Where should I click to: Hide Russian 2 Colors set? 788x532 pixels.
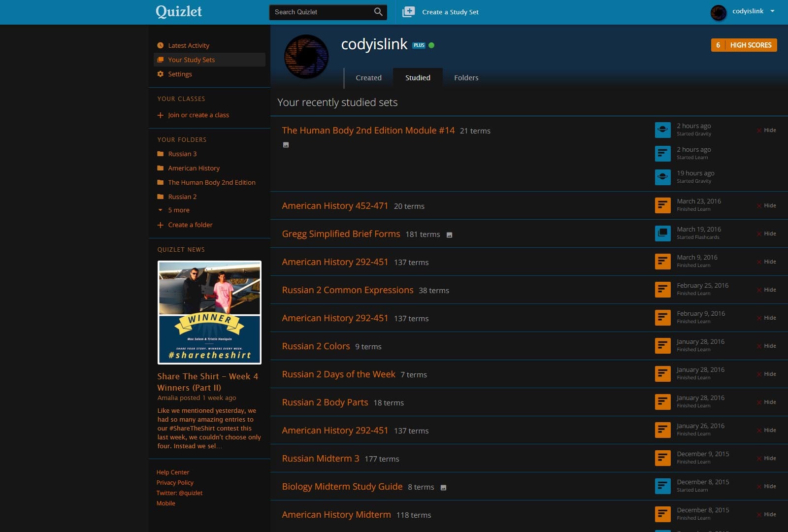[x=766, y=346]
